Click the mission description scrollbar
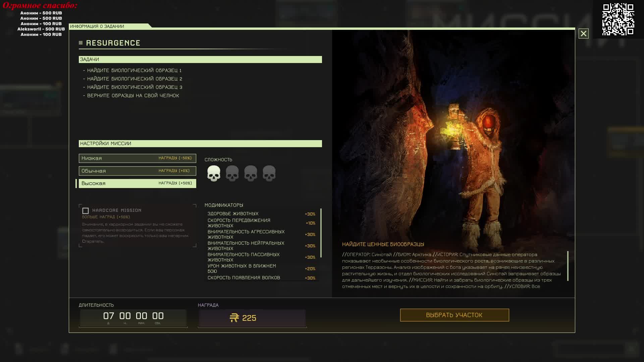 [568, 266]
